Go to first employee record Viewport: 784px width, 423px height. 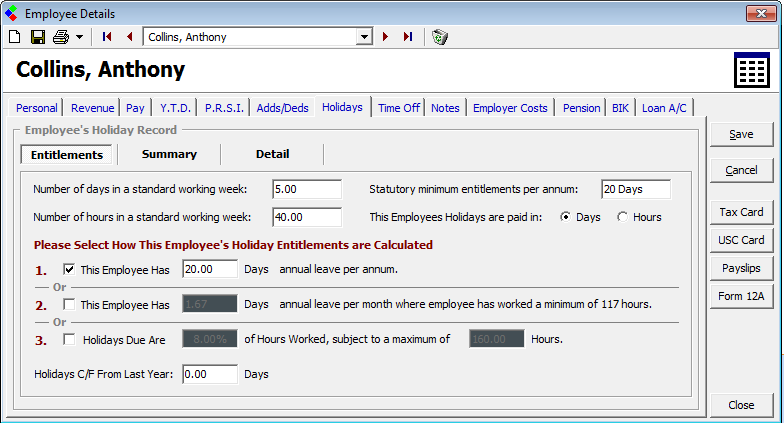tap(107, 37)
